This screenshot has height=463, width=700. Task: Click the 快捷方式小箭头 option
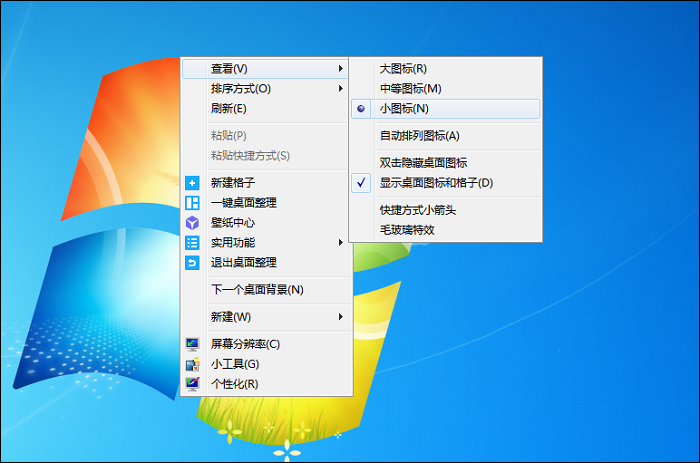click(417, 210)
